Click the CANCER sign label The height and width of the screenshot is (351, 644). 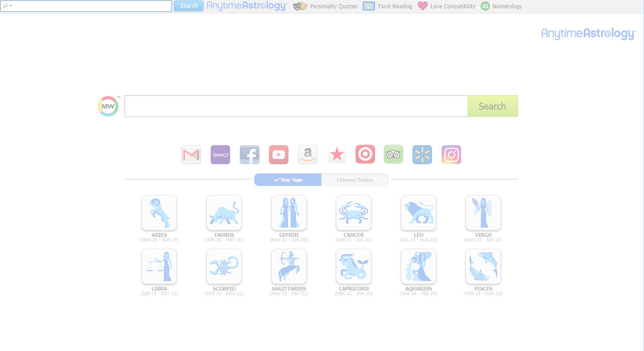point(354,235)
